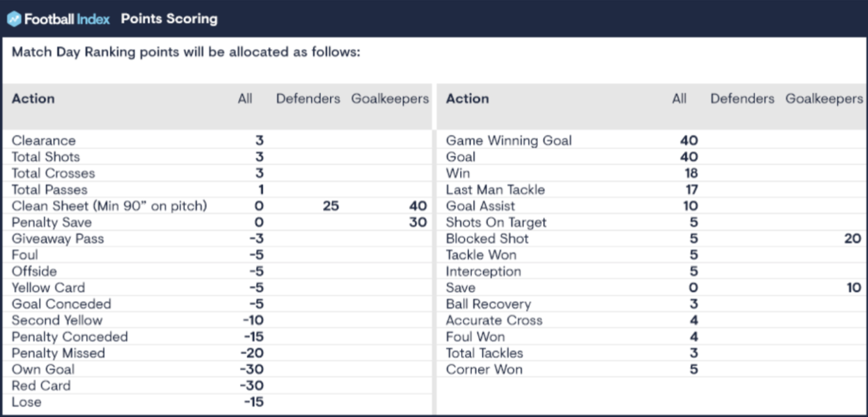Viewport: 868px width, 417px height.
Task: Select the Clearance row label
Action: (43, 141)
